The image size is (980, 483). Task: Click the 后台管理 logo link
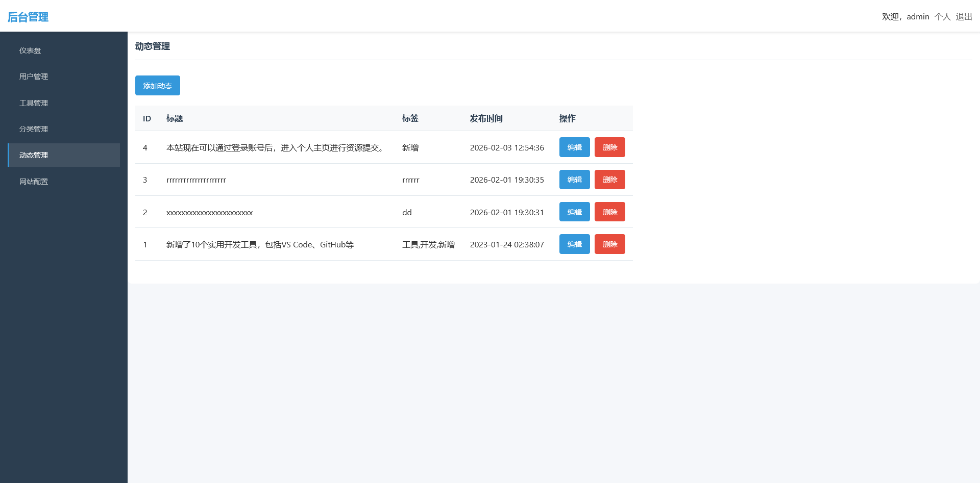pos(27,17)
